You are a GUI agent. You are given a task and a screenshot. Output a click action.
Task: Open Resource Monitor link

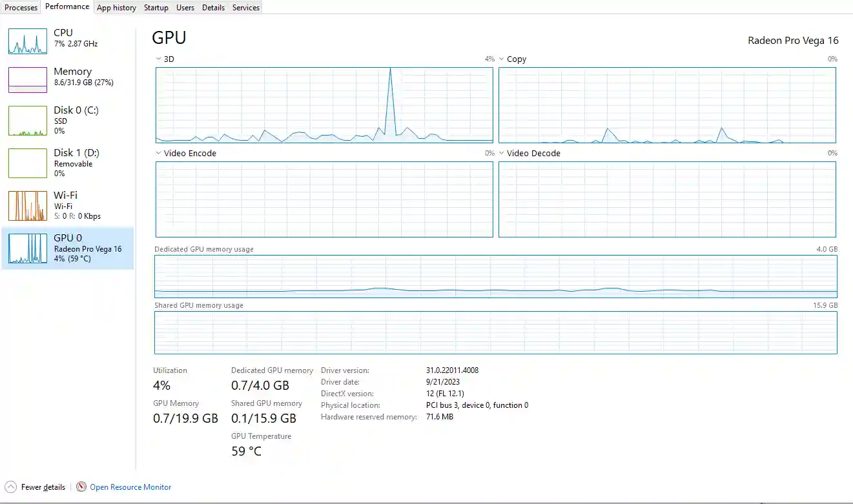click(130, 487)
